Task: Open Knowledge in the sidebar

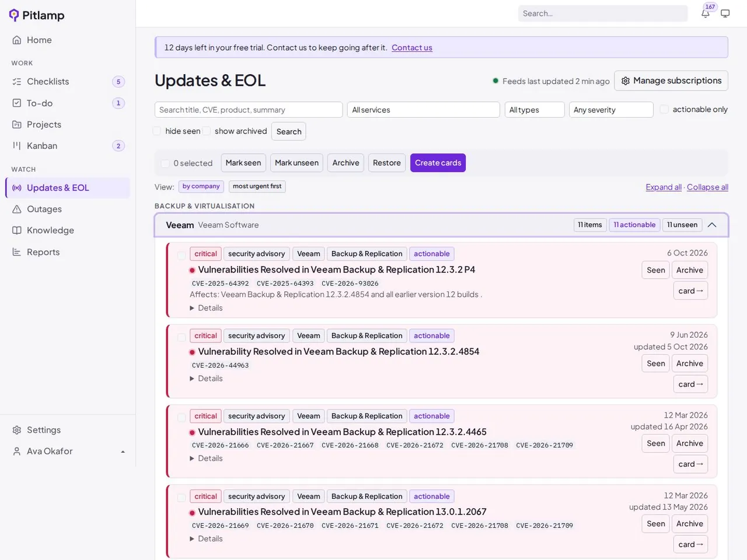Action: click(68, 230)
